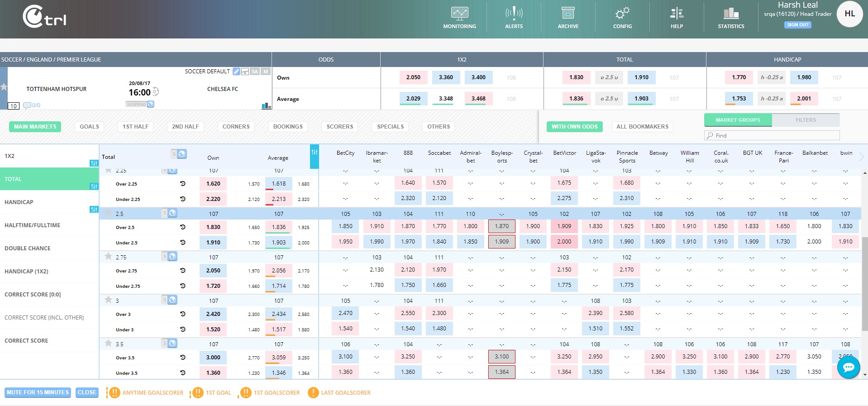The image size is (868, 406).
Task: Click the settings sliders icon next to TOTAL
Action: (x=94, y=186)
